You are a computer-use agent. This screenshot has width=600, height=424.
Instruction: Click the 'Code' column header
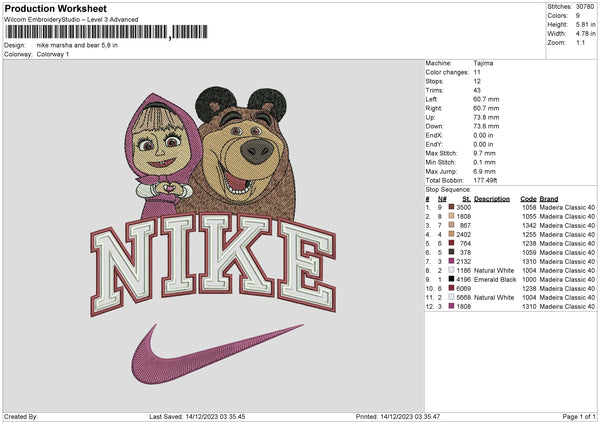(x=528, y=199)
